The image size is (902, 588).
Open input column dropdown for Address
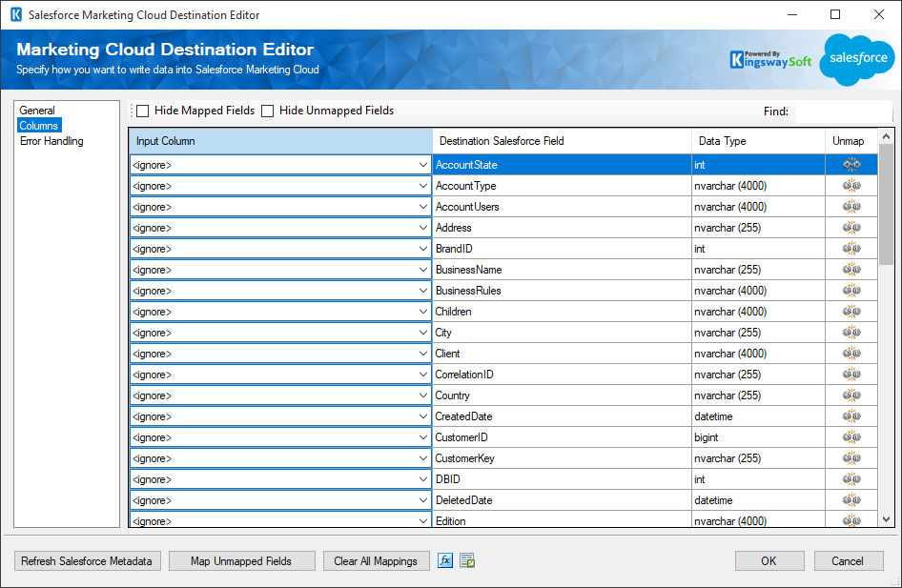pyautogui.click(x=423, y=228)
